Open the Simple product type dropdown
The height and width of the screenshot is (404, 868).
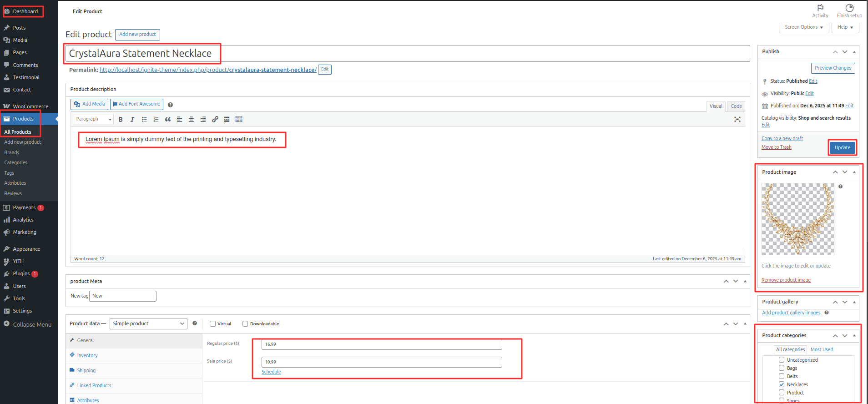(148, 323)
